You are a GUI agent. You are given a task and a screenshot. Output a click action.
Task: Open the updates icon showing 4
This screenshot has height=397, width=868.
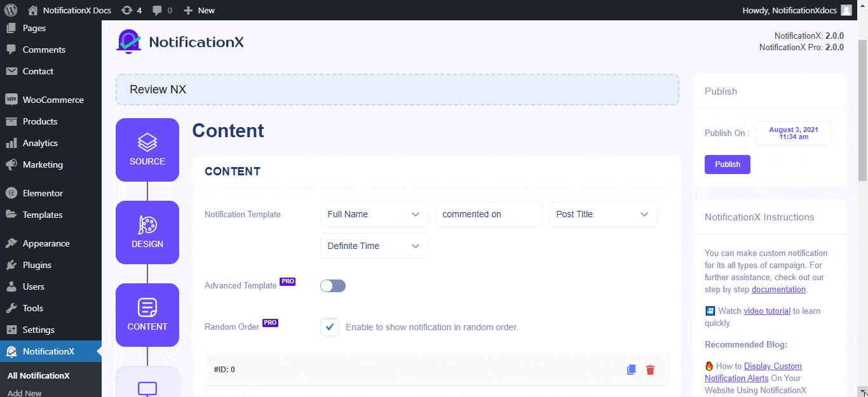tap(132, 10)
